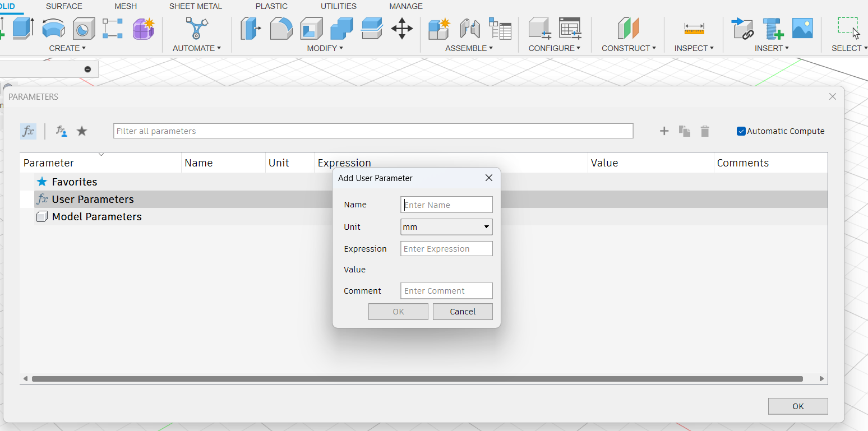
Task: Click the trash delete parameter icon
Action: [705, 131]
